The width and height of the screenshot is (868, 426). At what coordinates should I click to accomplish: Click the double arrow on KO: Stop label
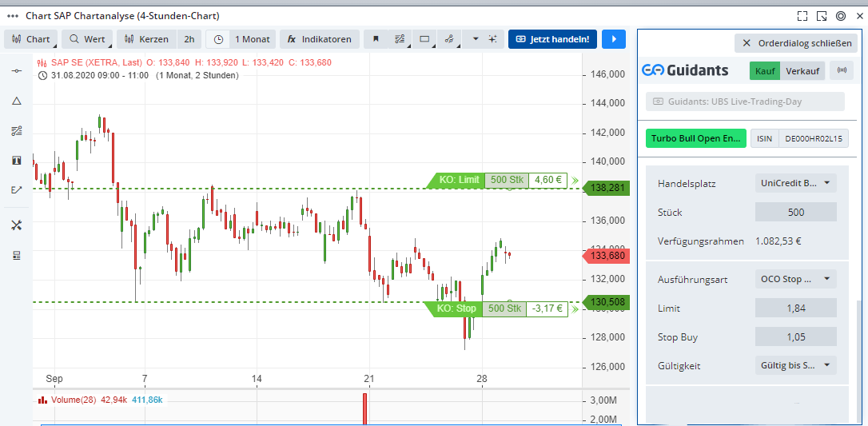pos(575,309)
